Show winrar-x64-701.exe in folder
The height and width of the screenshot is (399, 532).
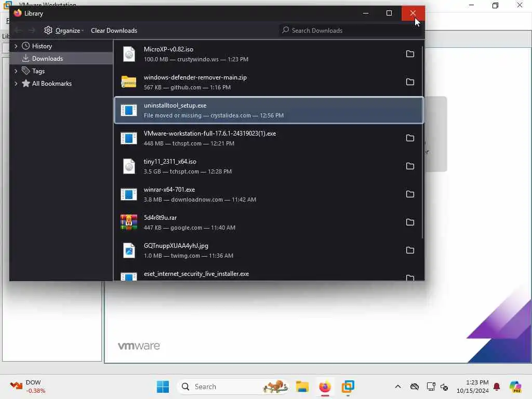[x=410, y=194]
